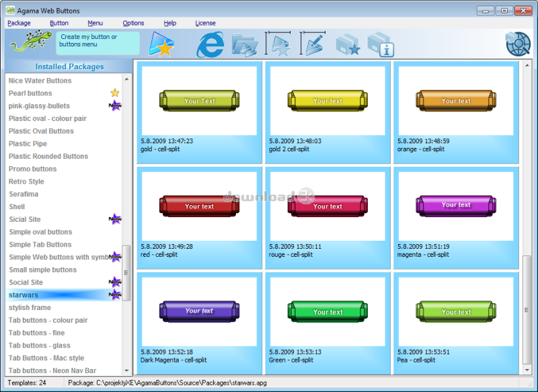Viewport: 538px width, 392px height.
Task: Select Plastic Rounded Buttons package
Action: (x=64, y=156)
